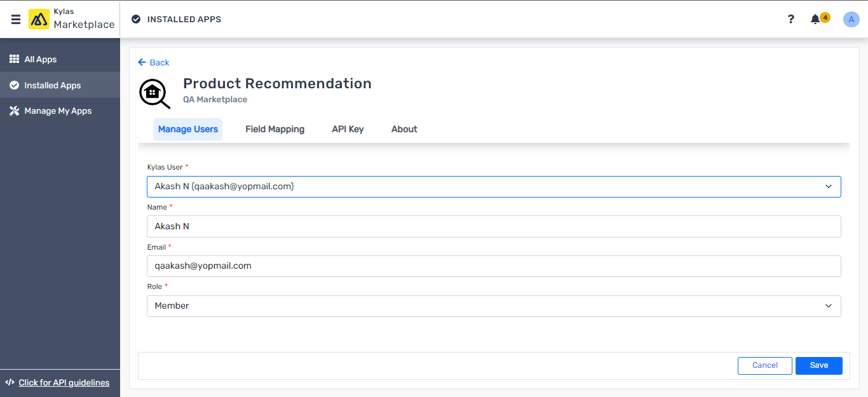Click the Save button
Image resolution: width=868 pixels, height=397 pixels.
818,365
